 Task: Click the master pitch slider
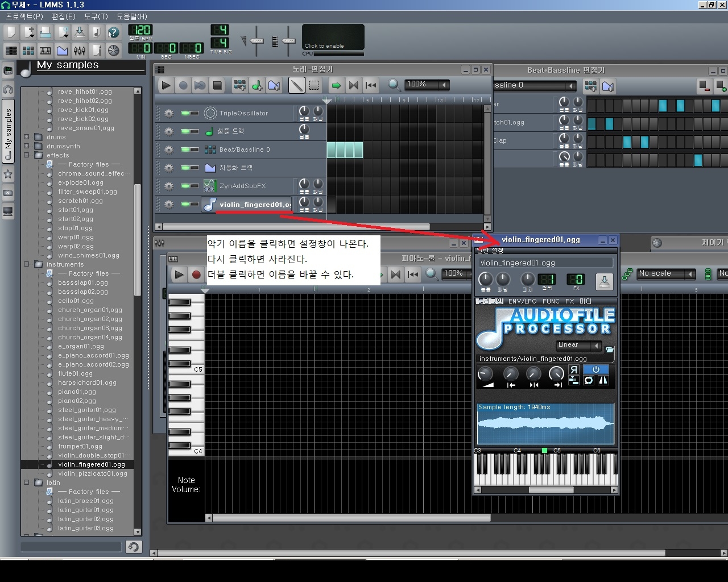click(x=288, y=40)
